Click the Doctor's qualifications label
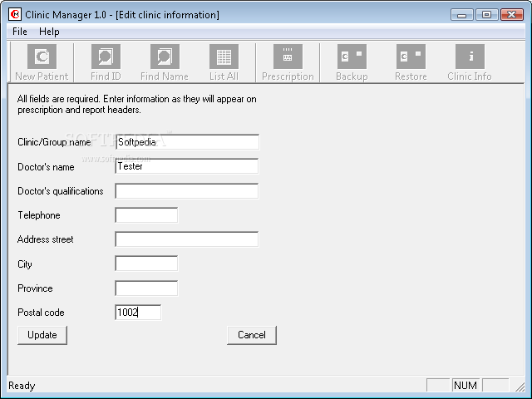This screenshot has height=399, width=532. coord(61,191)
